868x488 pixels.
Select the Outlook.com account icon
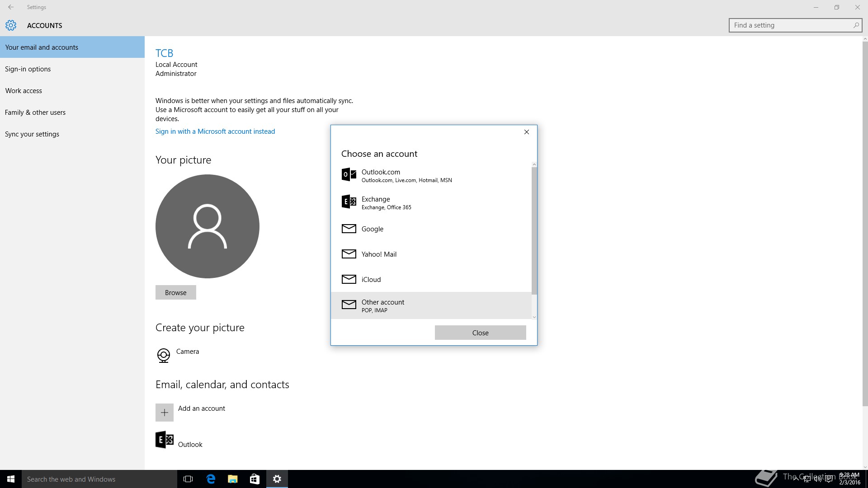click(349, 174)
